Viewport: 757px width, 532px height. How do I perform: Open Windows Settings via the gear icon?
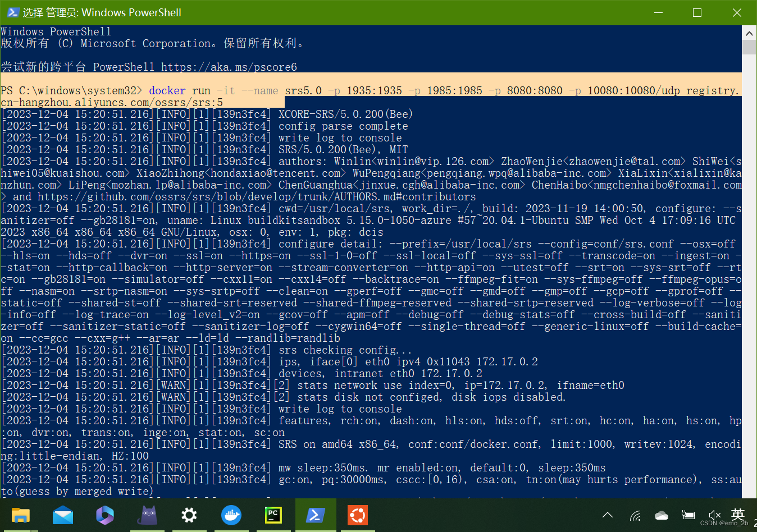[189, 515]
